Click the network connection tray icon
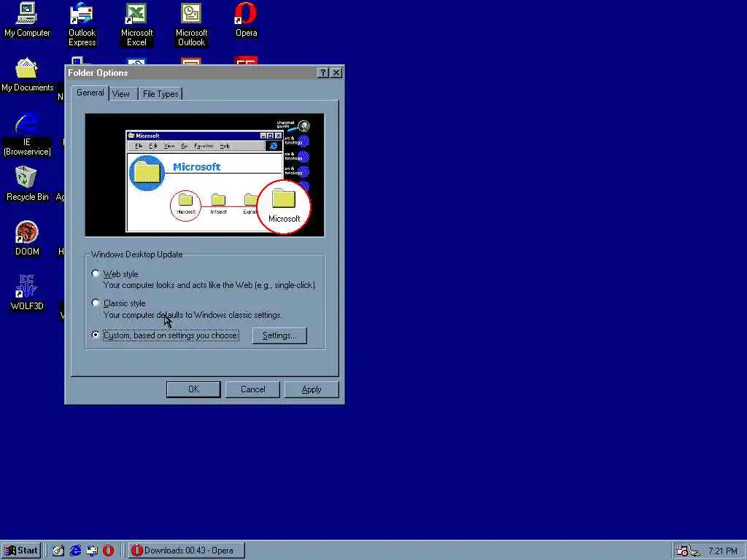The height and width of the screenshot is (560, 747). point(694,551)
